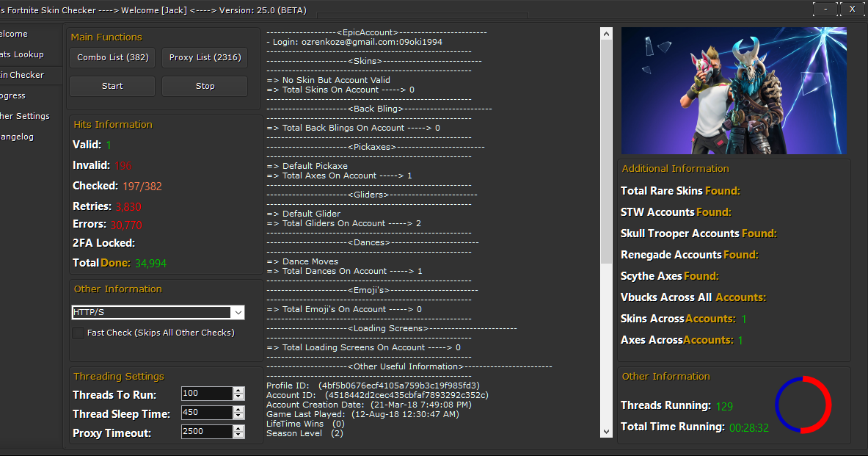This screenshot has height=456, width=868.
Task: Decrease Proxy Timeout with down arrow
Action: pyautogui.click(x=238, y=435)
